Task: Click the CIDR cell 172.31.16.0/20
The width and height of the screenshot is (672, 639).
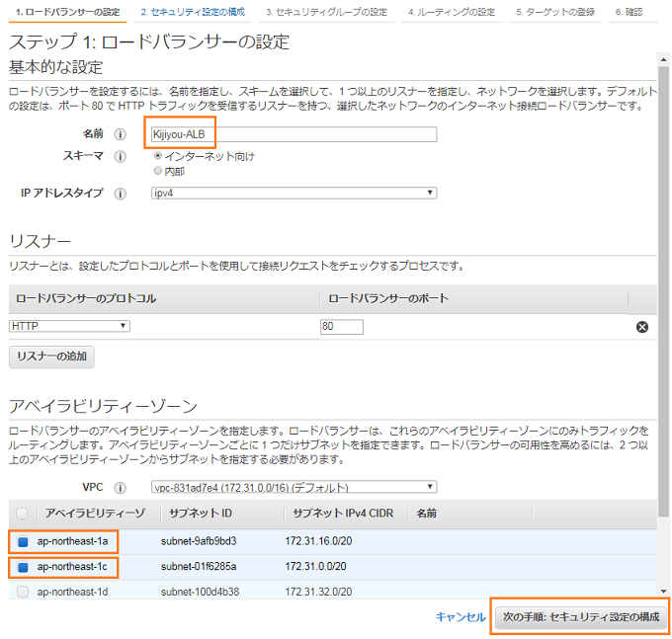Action: [x=318, y=541]
